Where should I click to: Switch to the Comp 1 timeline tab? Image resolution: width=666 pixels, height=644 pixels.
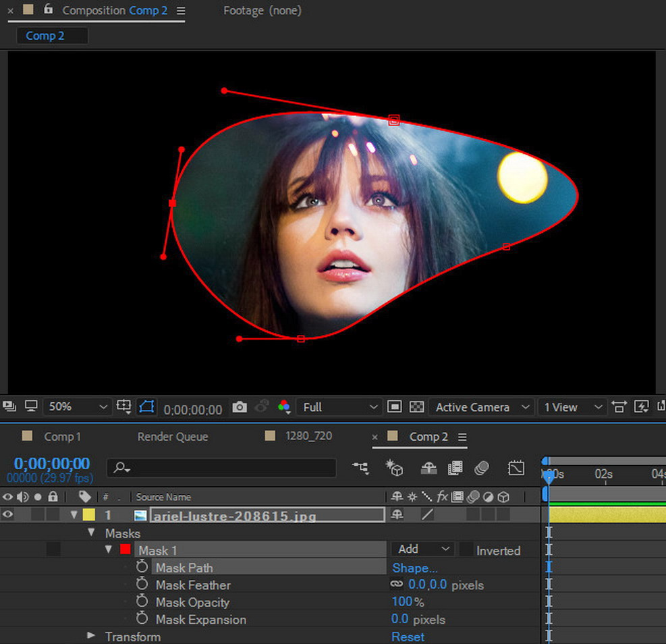tap(62, 437)
